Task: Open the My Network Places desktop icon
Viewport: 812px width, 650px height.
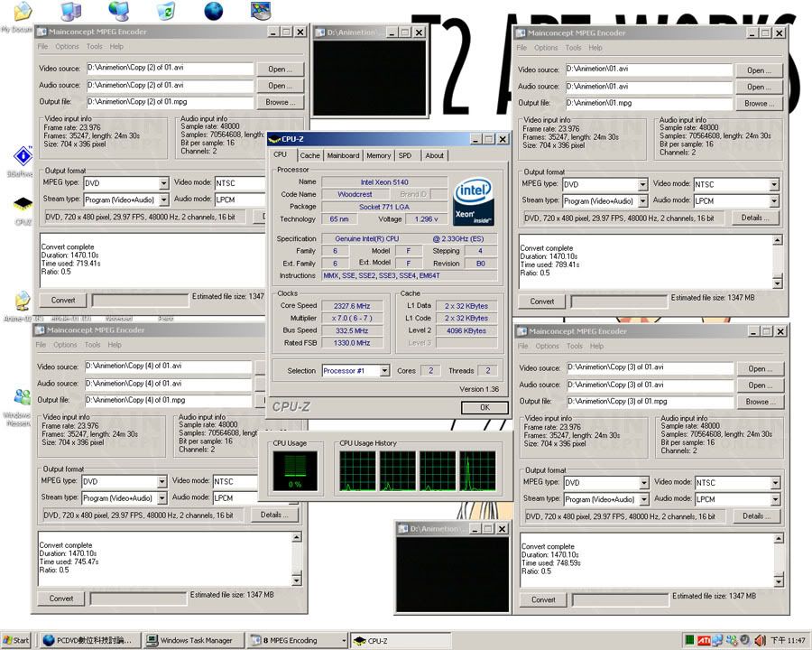Action: [118, 11]
